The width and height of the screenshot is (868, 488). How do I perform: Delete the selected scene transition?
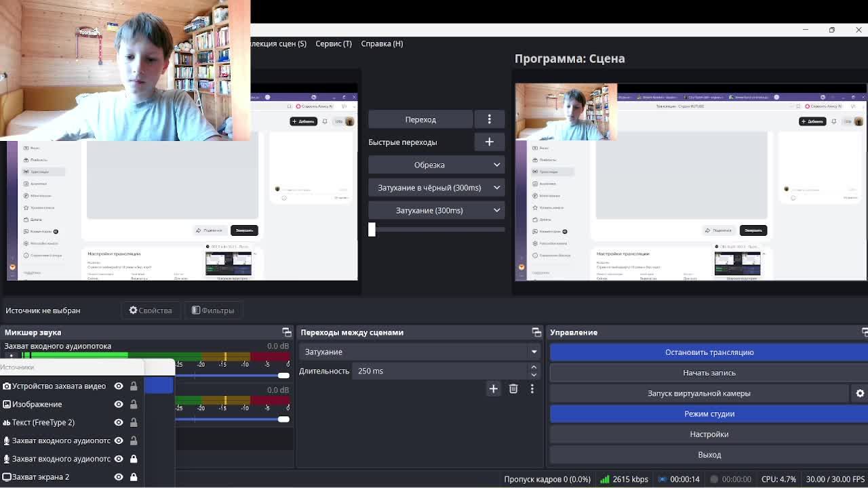(x=513, y=388)
